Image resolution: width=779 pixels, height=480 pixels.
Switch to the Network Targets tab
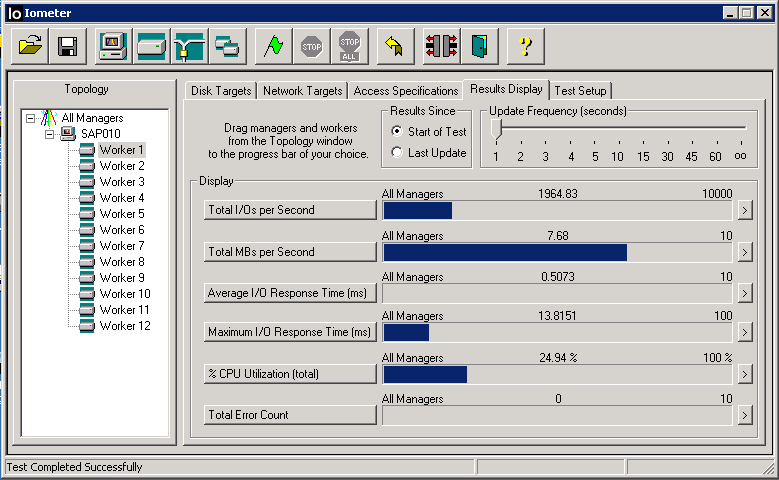(303, 91)
